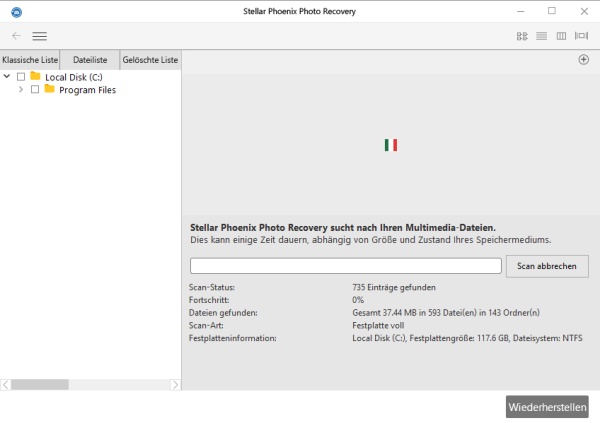
Task: Click the 'Festplatteninformation:' label
Action: [x=232, y=338]
